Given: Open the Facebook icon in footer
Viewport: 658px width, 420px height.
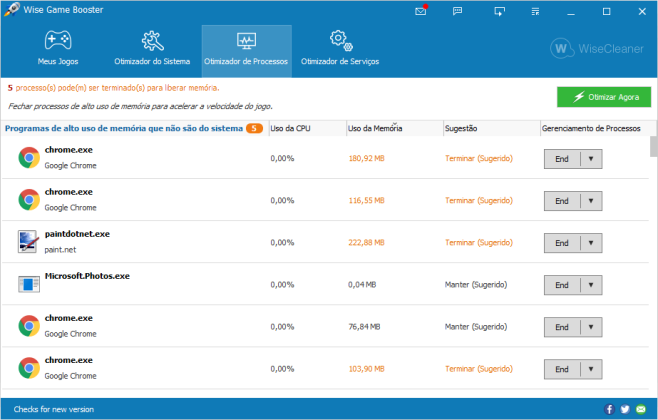Looking at the screenshot, I should pyautogui.click(x=609, y=409).
